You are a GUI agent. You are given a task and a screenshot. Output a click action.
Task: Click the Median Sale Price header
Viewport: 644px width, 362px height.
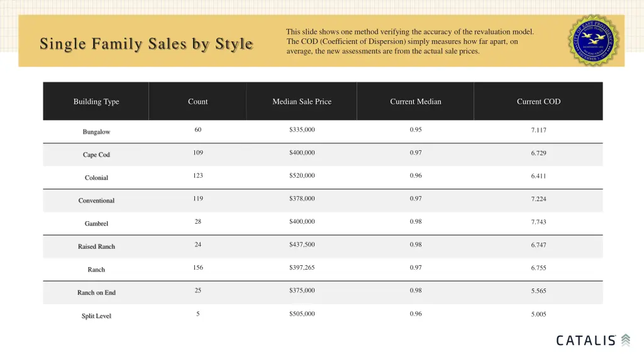(302, 101)
